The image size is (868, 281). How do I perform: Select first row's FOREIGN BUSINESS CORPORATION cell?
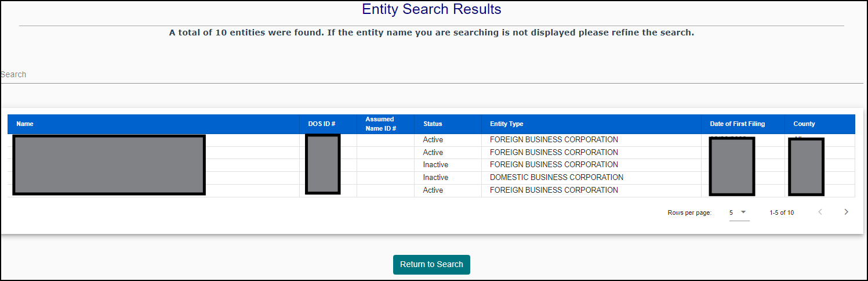[554, 140]
